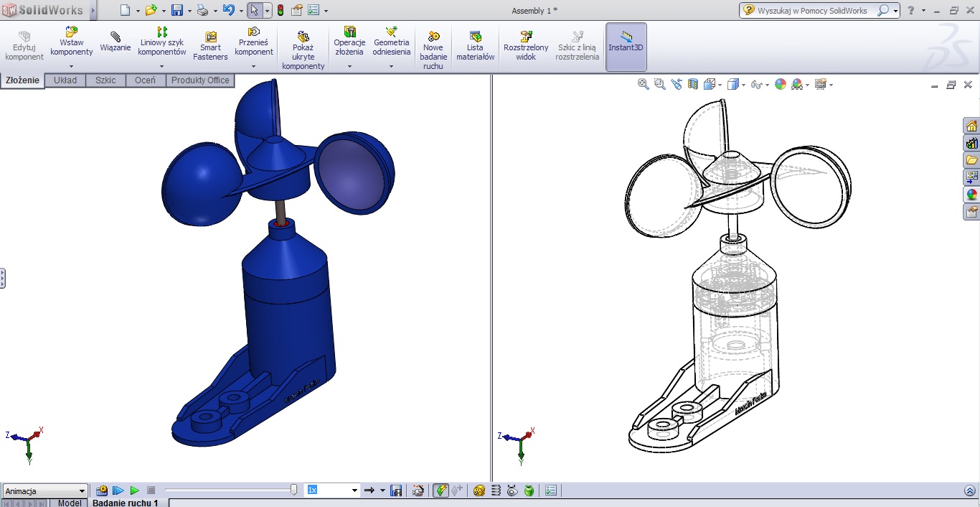980x507 pixels.
Task: Disable the Instant3D toggle
Action: coord(626,43)
